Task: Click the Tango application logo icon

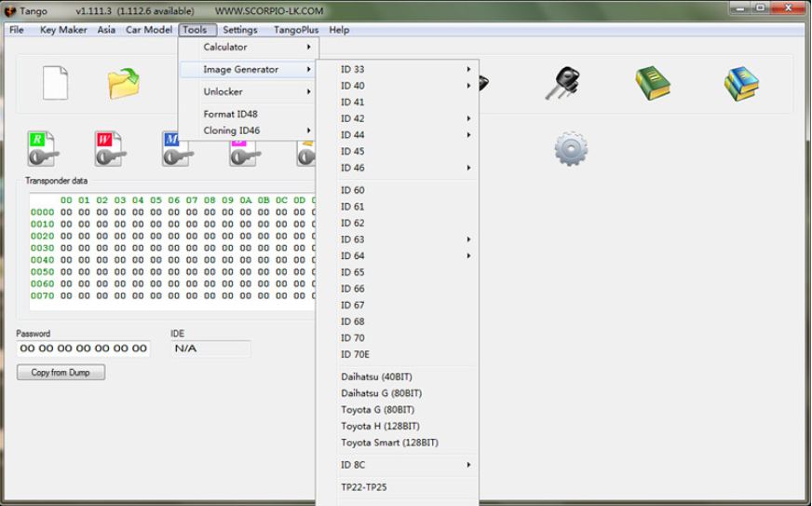Action: coord(10,11)
